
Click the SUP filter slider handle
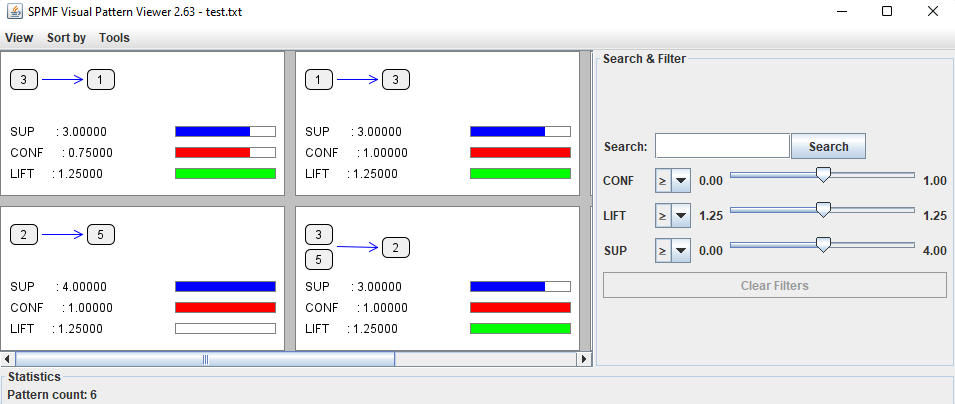823,245
